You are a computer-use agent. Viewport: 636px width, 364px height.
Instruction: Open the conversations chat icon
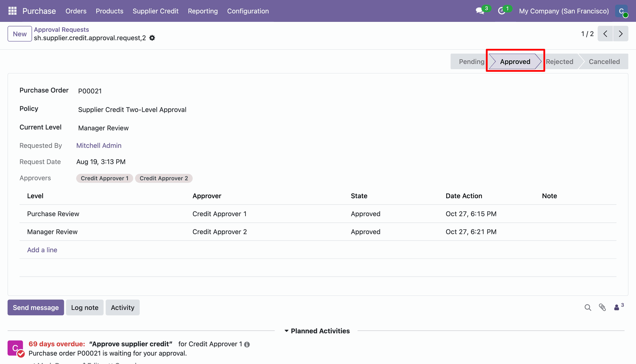click(x=480, y=11)
